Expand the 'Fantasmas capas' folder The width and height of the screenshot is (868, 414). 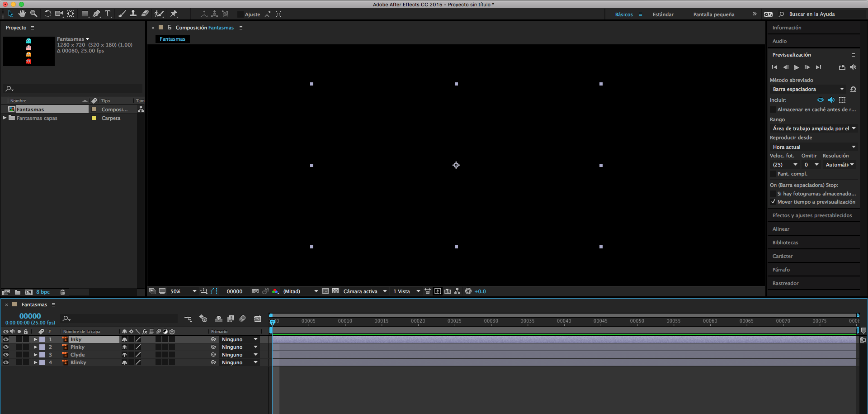pyautogui.click(x=5, y=118)
